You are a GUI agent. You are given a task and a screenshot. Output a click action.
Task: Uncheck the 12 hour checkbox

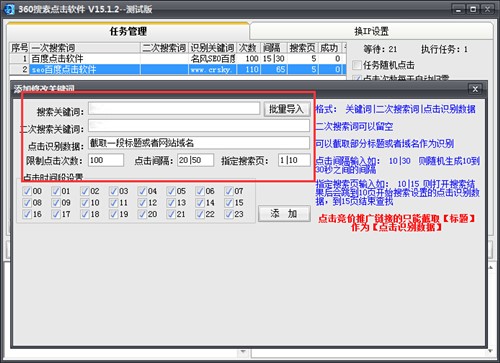[142, 203]
